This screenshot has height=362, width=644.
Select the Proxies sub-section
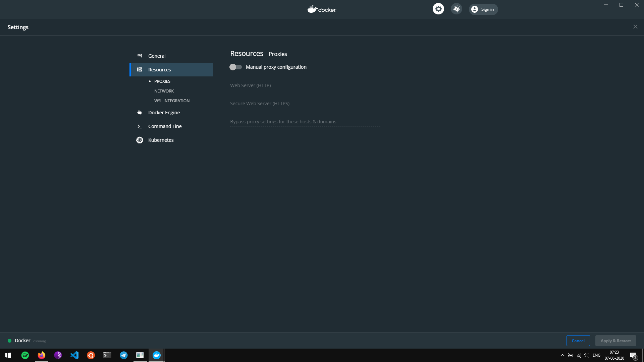(x=162, y=81)
